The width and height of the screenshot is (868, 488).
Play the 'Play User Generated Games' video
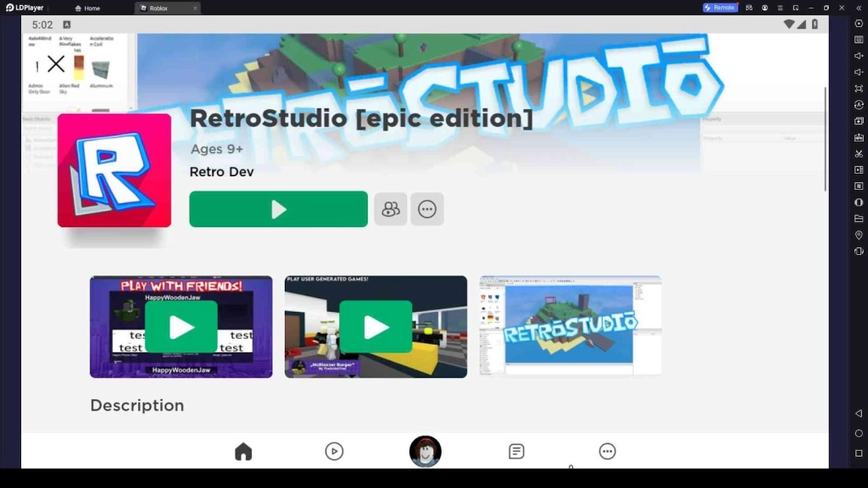[376, 326]
